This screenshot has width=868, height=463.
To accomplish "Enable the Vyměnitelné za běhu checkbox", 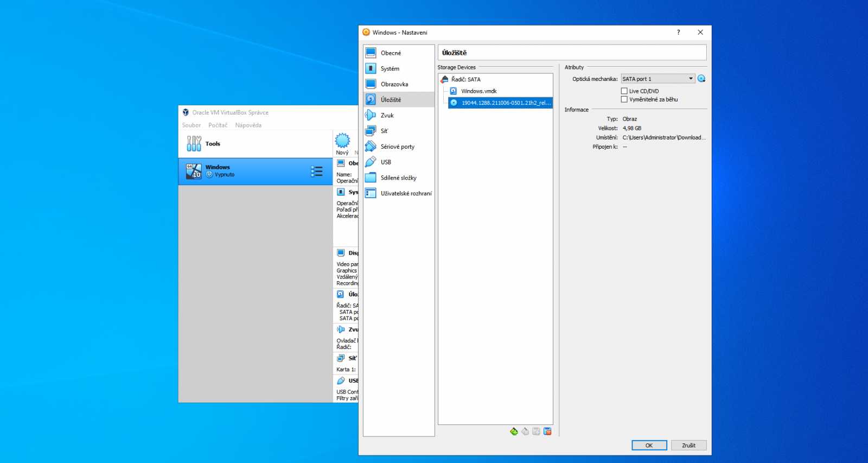I will pos(624,99).
